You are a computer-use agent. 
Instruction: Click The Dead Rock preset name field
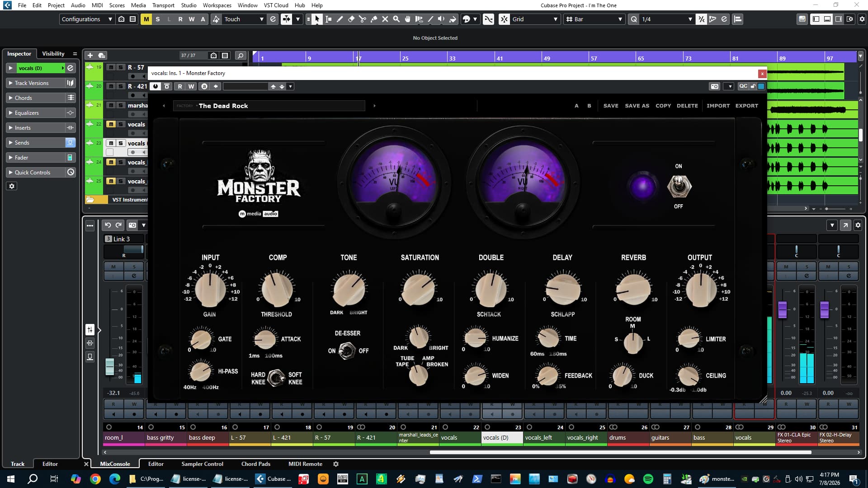(x=269, y=106)
